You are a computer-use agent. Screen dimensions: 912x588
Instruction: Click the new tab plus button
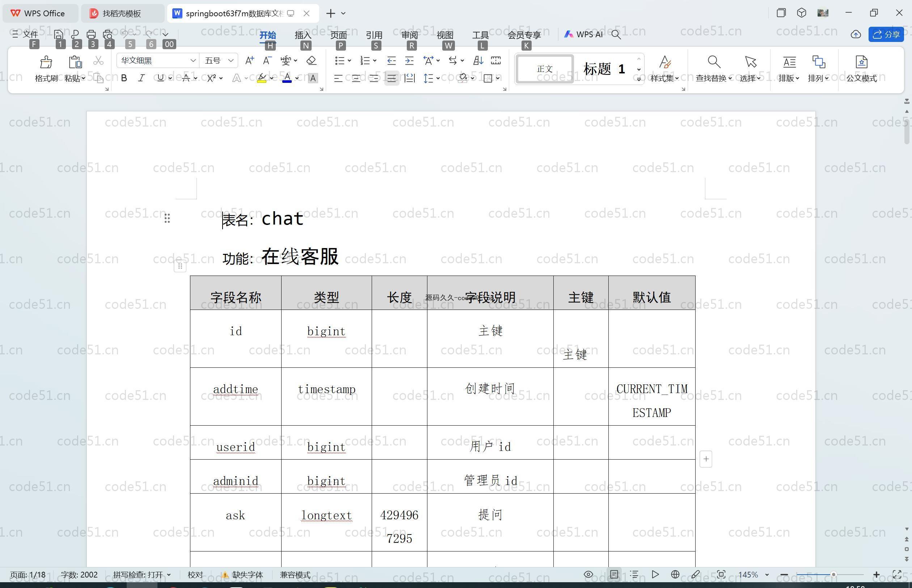point(331,13)
